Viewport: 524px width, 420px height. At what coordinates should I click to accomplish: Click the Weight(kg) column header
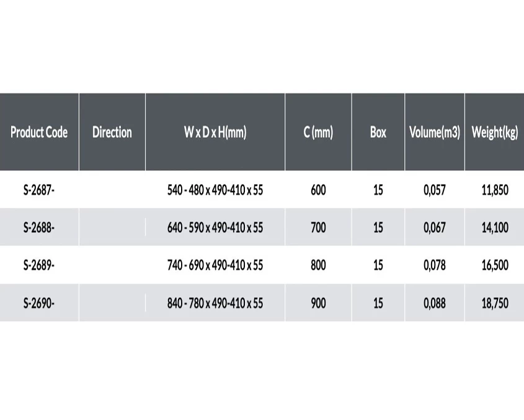pos(494,132)
